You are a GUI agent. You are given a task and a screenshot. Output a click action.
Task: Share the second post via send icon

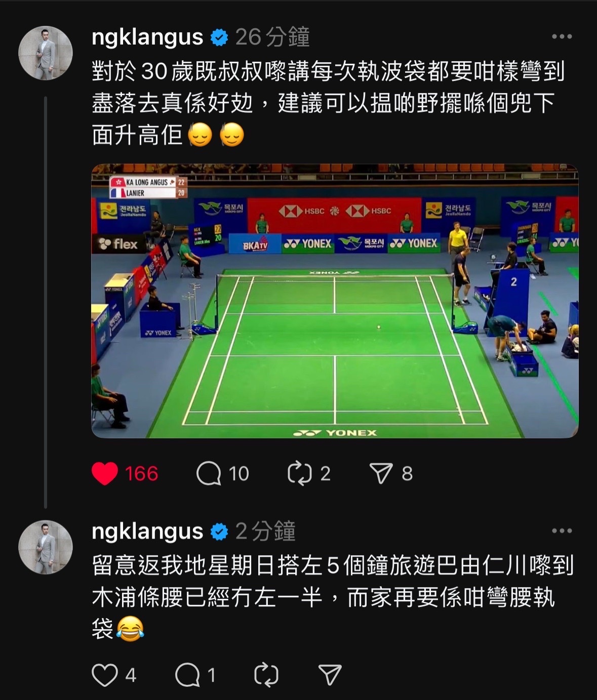tap(330, 675)
